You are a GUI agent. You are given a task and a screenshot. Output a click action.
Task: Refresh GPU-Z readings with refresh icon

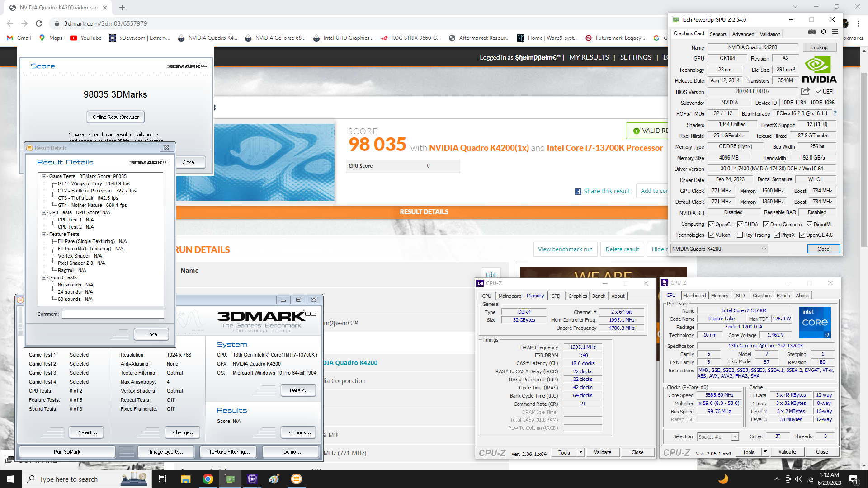(x=823, y=32)
